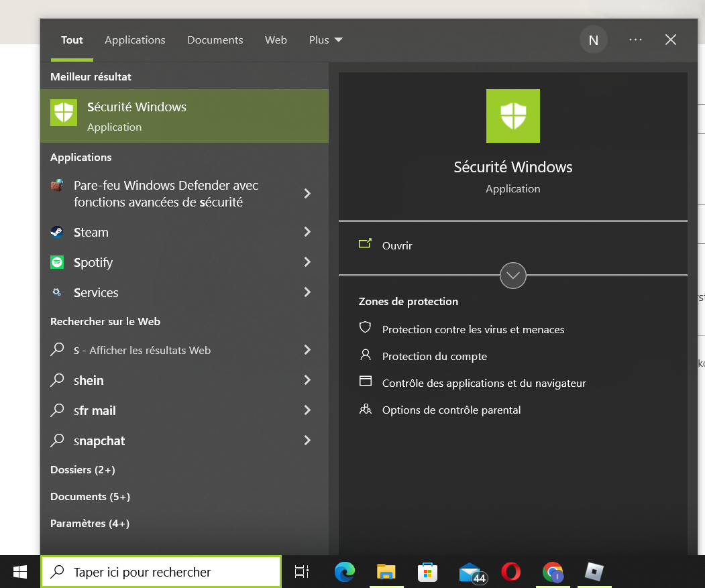Image resolution: width=705 pixels, height=588 pixels.
Task: Select the Services application result
Action: tap(184, 292)
